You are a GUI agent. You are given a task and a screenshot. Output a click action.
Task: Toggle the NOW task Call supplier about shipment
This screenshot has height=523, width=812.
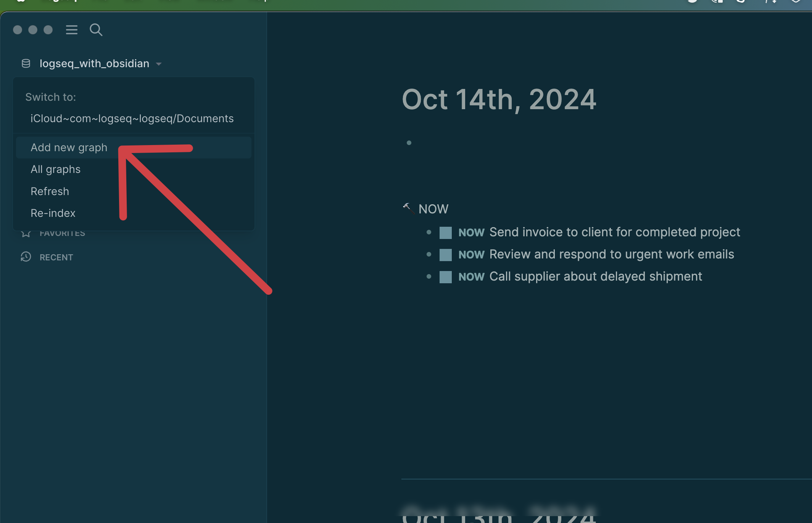pyautogui.click(x=445, y=276)
